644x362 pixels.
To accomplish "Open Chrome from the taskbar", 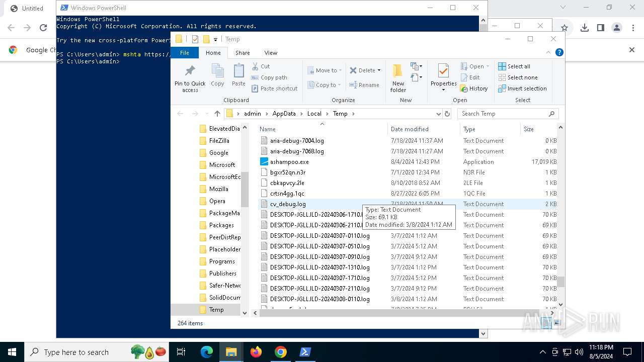I will pos(281,352).
